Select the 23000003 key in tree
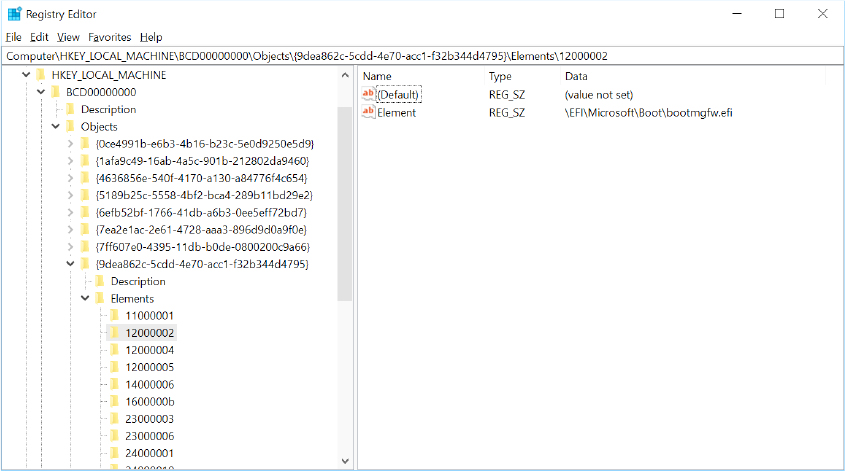Screen dimensions: 845x471 [149, 419]
